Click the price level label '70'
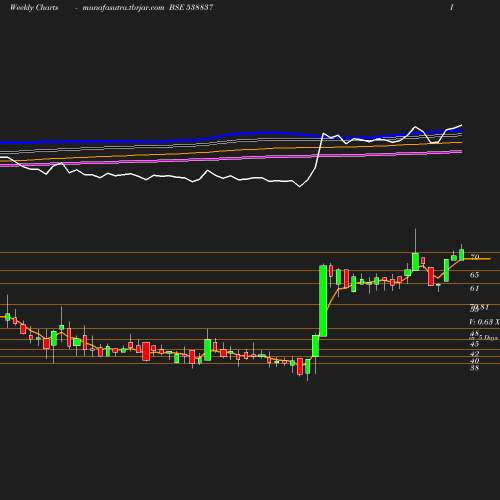Viewport: 500px width, 500px height. [x=475, y=257]
